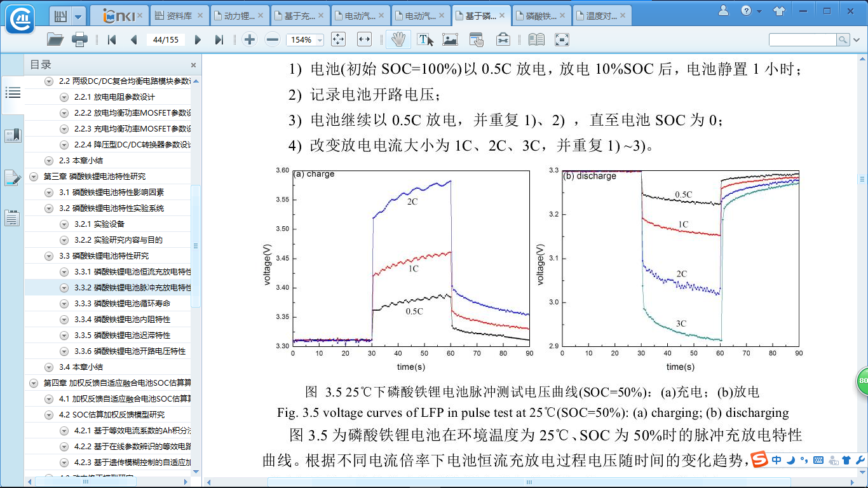This screenshot has height=488, width=868.
Task: Show the bookmarks sidebar panel
Action: pos(13,135)
